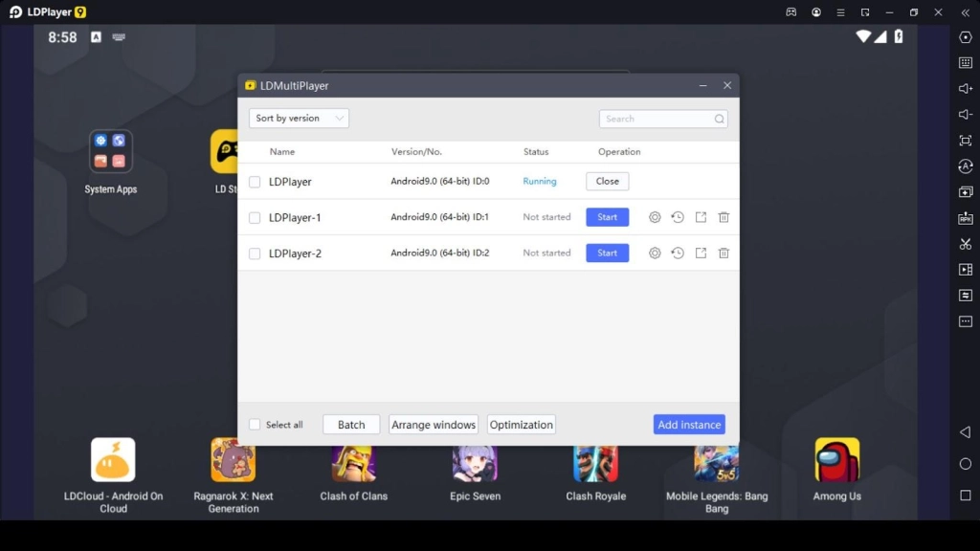Click the volume up sidebar icon
The height and width of the screenshot is (551, 980).
(x=966, y=89)
